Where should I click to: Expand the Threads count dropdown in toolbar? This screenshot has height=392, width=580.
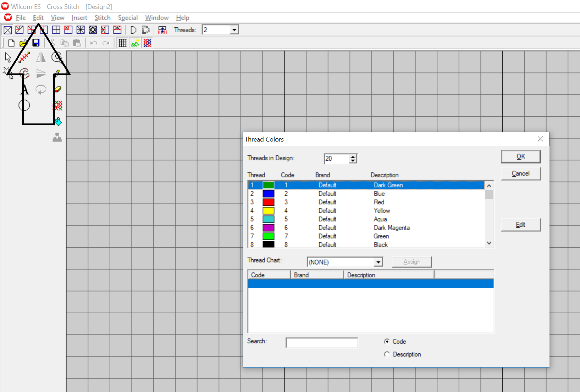[234, 30]
